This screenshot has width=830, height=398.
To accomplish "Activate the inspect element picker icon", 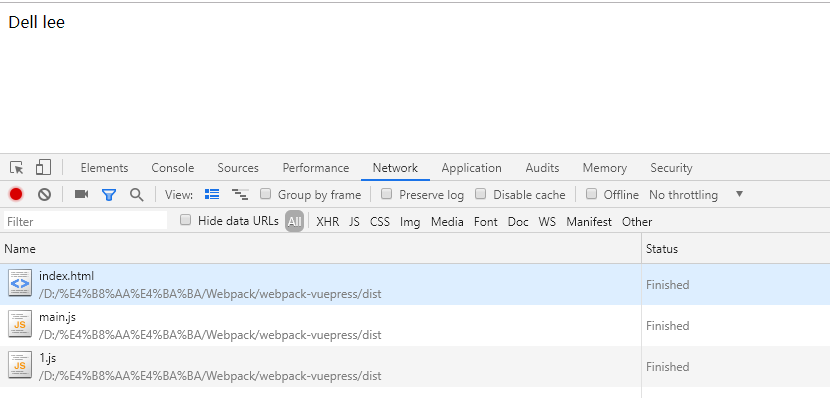I will tap(16, 168).
